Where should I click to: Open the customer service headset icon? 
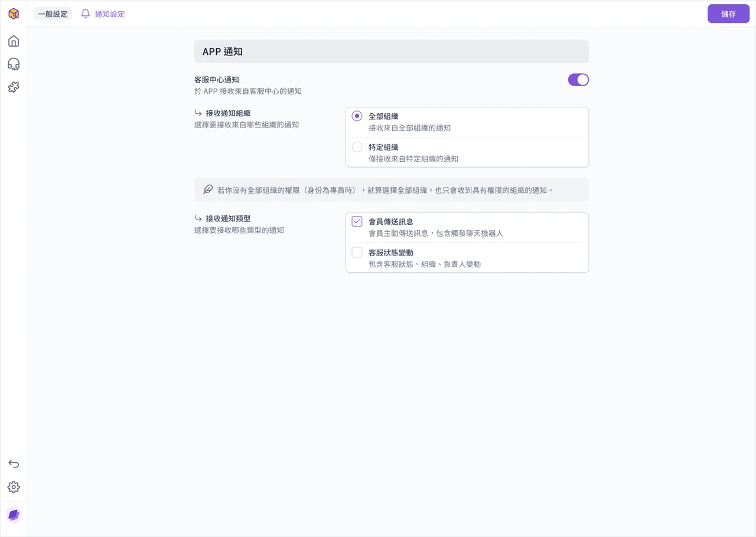[14, 64]
